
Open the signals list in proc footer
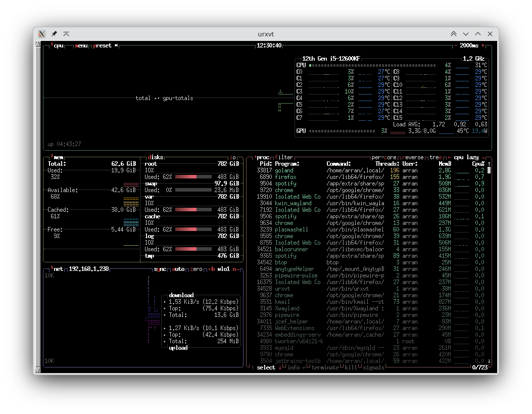click(373, 367)
